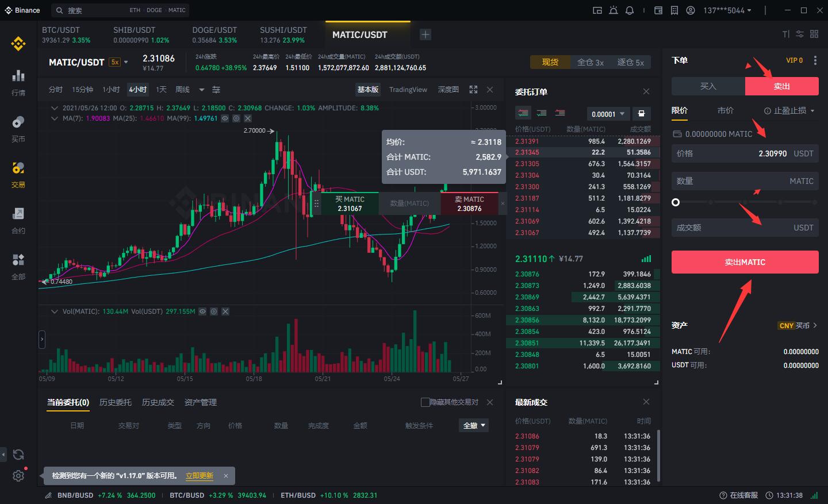Collapse the candle info row chevron
The height and width of the screenshot is (504, 828).
pyautogui.click(x=55, y=107)
